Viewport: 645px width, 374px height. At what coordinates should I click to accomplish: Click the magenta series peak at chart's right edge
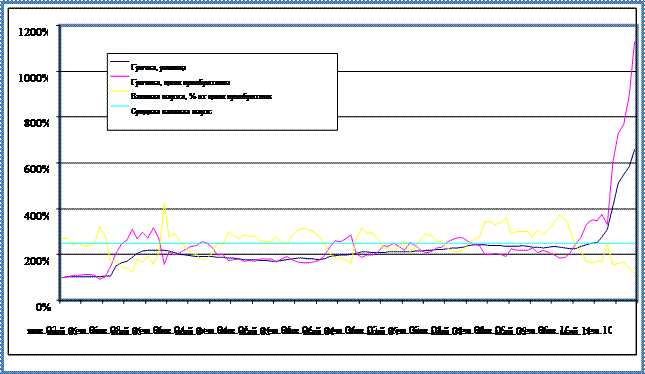(635, 43)
